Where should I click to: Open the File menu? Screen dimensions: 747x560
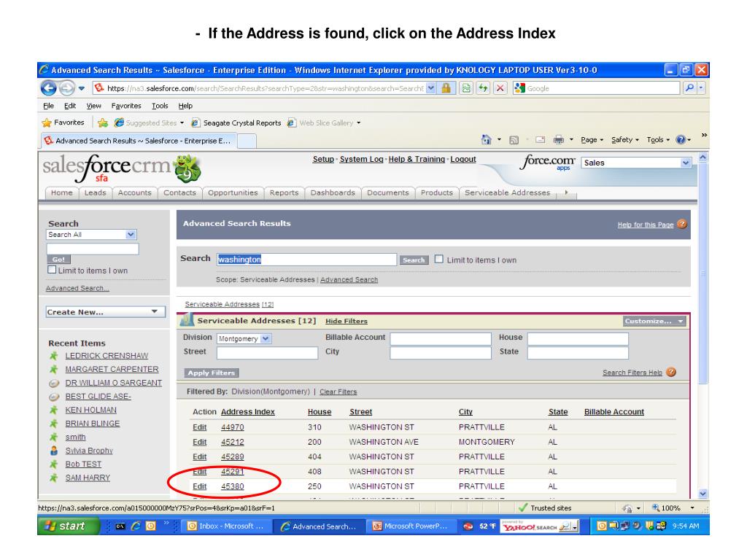point(49,106)
